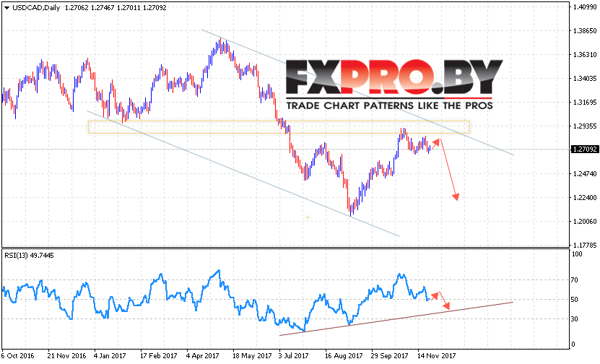The width and height of the screenshot is (600, 364).
Task: Click the chart title dropdown triangle
Action: tap(7, 8)
